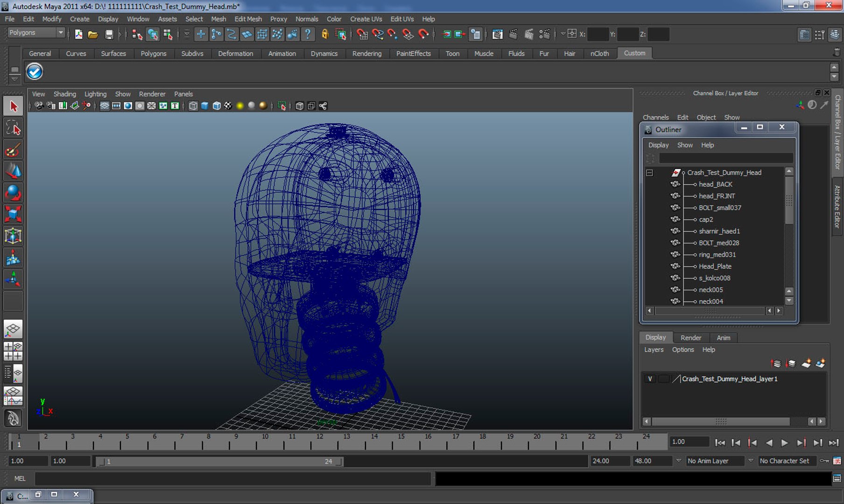
Task: Select the Soft Modification tool
Action: (x=13, y=258)
